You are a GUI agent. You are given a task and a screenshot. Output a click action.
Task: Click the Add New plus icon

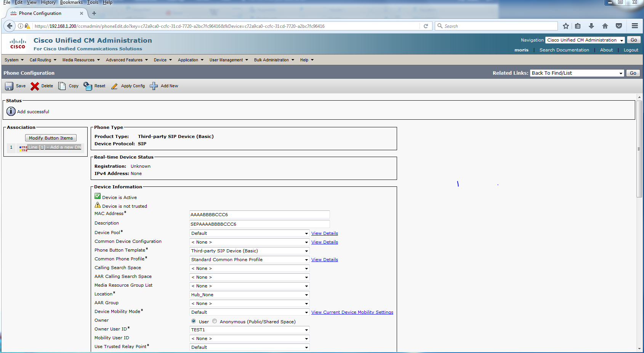(x=154, y=86)
